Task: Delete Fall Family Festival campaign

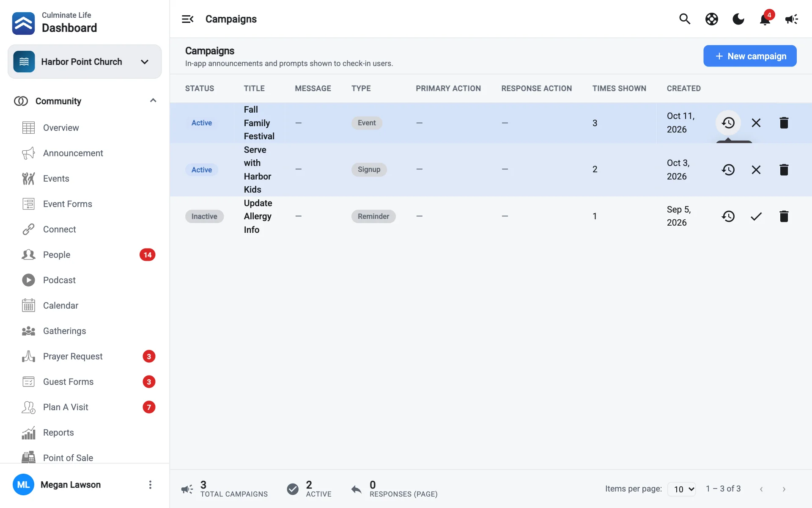Action: 784,123
